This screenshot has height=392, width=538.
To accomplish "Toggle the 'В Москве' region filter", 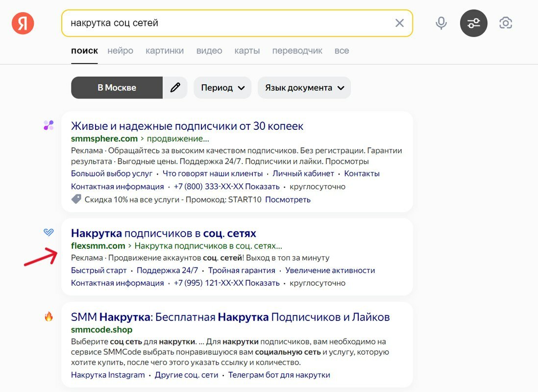I will point(117,88).
